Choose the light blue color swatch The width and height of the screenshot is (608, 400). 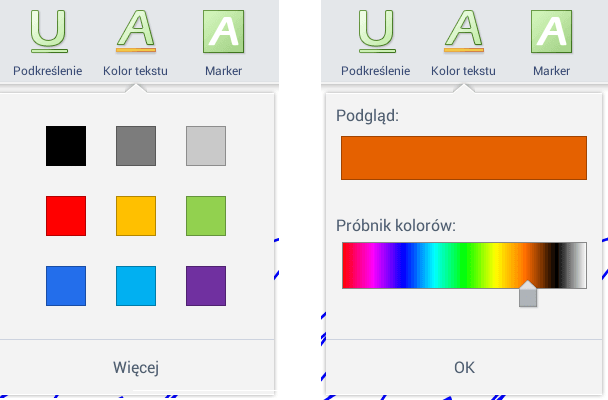(x=136, y=286)
